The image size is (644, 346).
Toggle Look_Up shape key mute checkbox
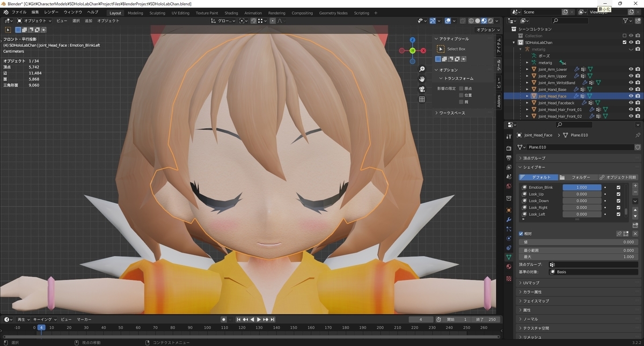click(618, 194)
